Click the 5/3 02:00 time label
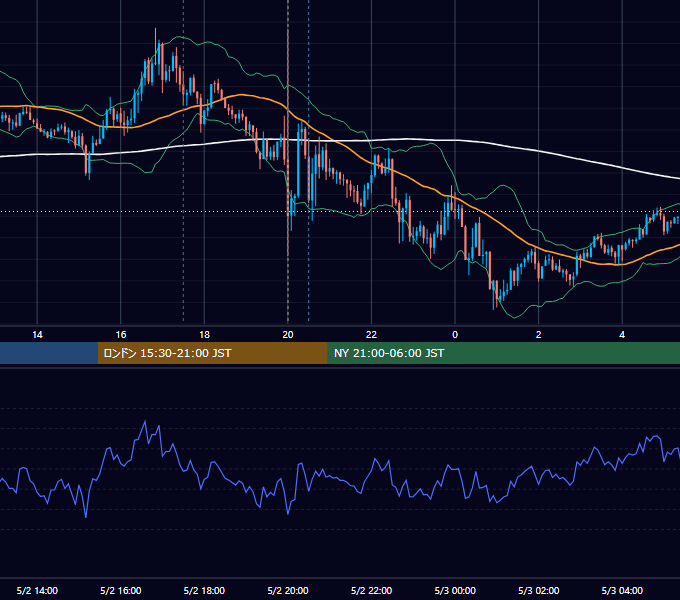Screen dimensions: 680x600 tap(539, 590)
